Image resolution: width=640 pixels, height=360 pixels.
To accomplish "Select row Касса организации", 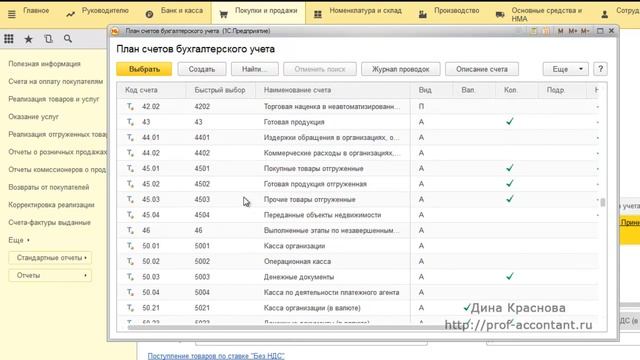I will point(358,246).
